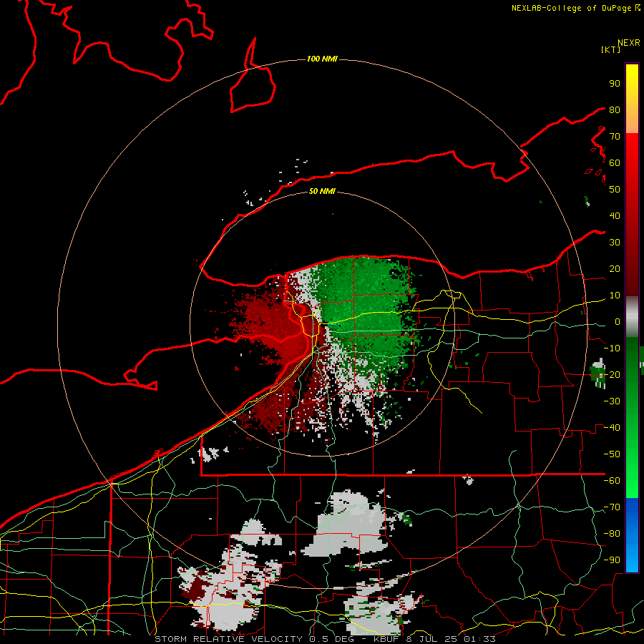Select the -10 value on the velocity scale

click(612, 348)
